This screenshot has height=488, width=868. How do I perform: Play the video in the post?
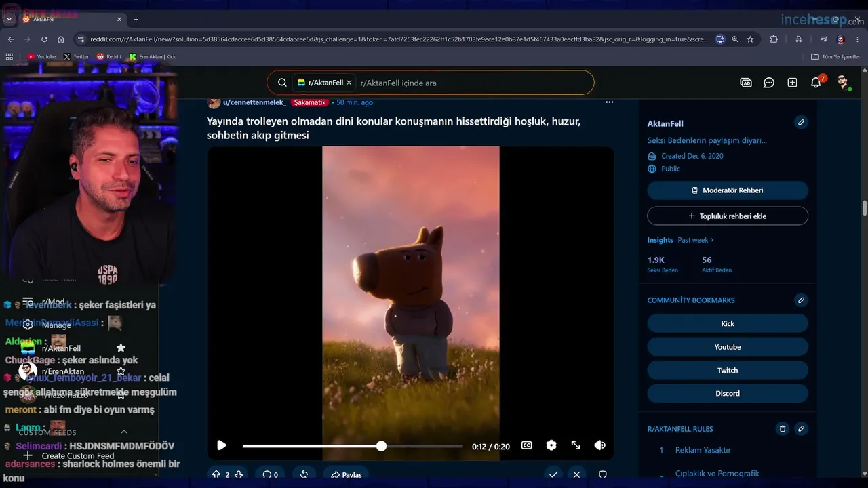click(221, 445)
